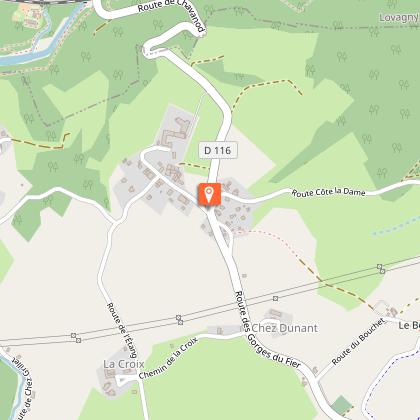Click the middle power line pylon pair

click(180, 320)
